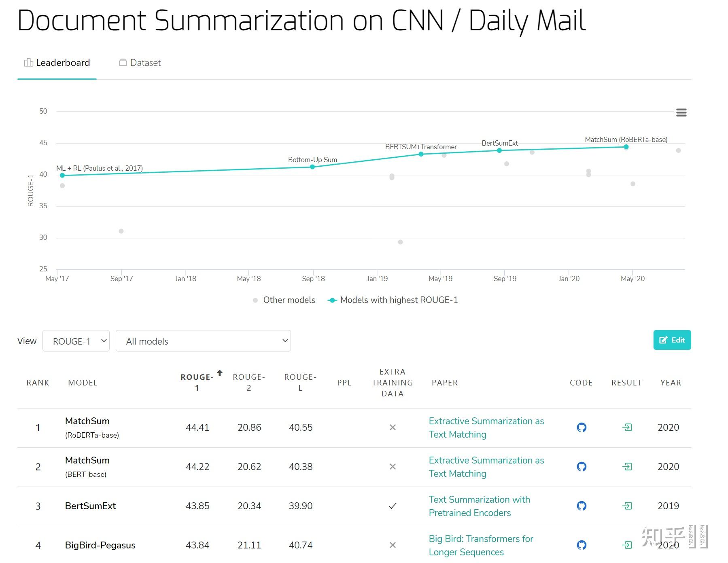This screenshot has height=563, width=728.
Task: Click the ML + RL (Paulus et al., 2017) data point
Action: (x=62, y=176)
